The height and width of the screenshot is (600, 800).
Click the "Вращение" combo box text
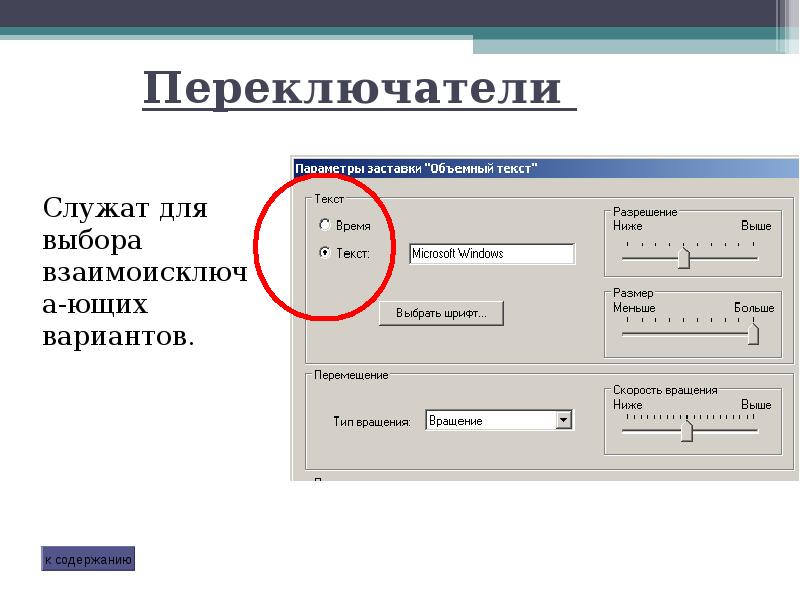coord(489,421)
